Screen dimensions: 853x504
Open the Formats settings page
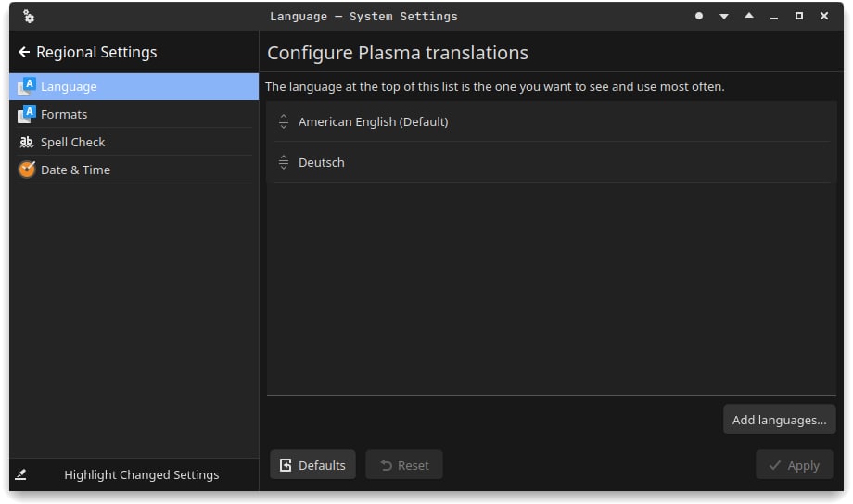tap(134, 114)
